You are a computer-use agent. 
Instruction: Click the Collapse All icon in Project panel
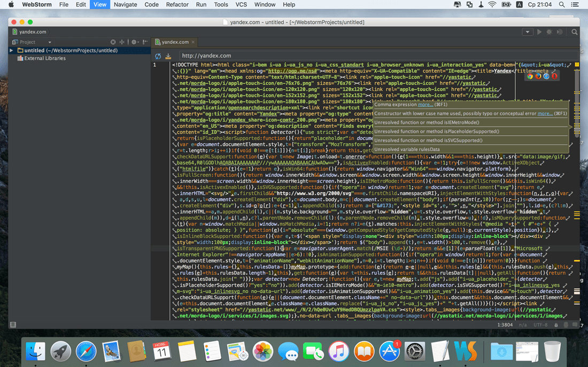click(122, 42)
